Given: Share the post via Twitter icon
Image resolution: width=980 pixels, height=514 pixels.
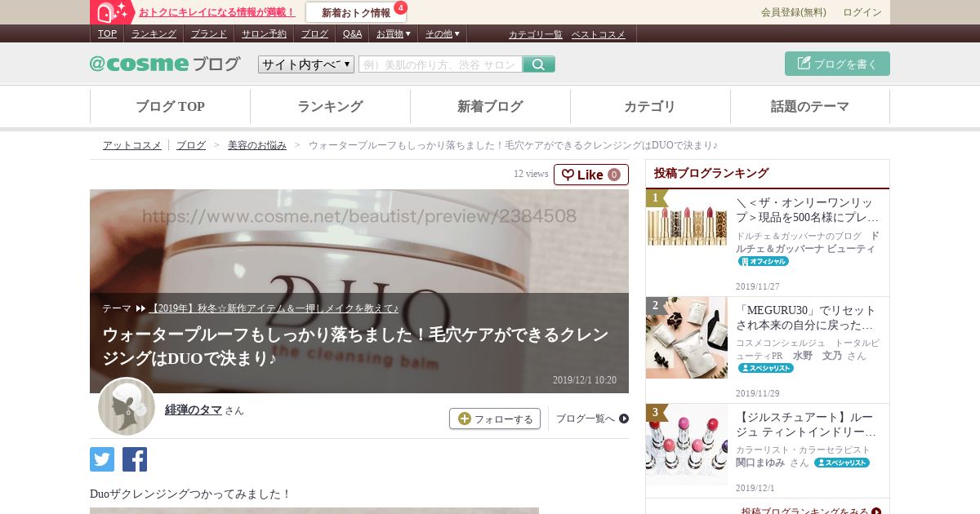Looking at the screenshot, I should 102,459.
